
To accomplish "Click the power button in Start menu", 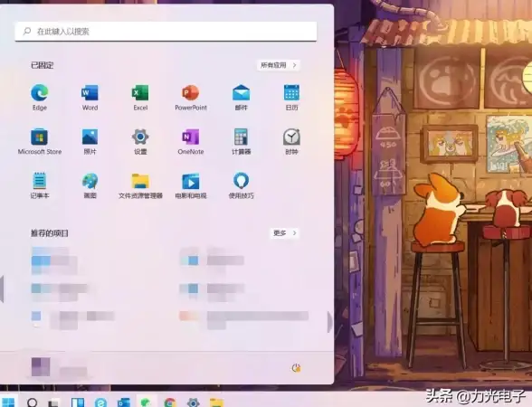I will click(296, 367).
